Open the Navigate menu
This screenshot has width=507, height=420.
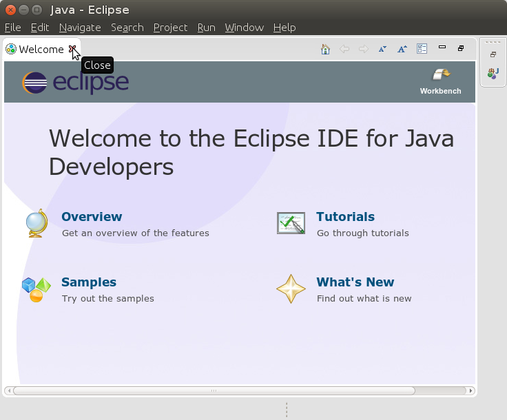pos(80,28)
